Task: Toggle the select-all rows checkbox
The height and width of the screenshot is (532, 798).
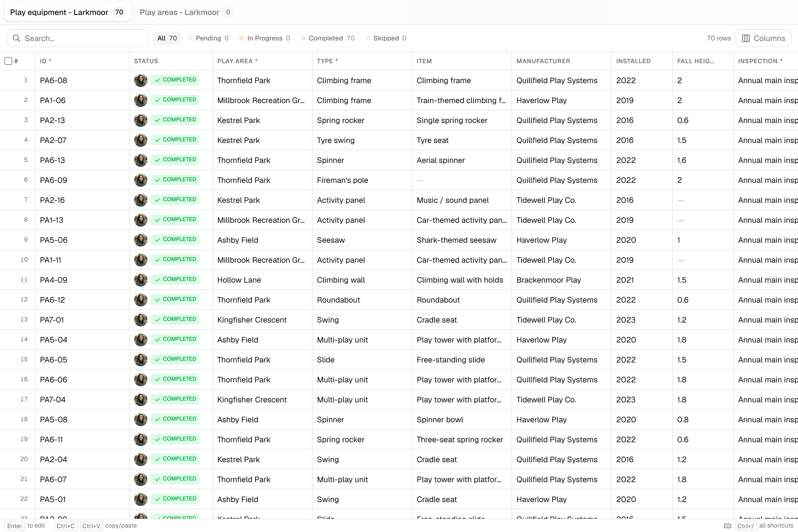Action: click(x=9, y=61)
